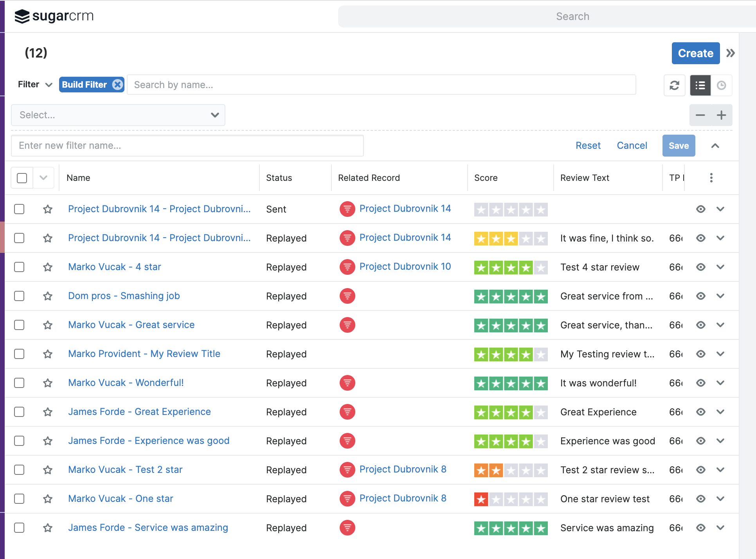
Task: Favorite Marko Provident - My Review Title
Action: pos(48,354)
